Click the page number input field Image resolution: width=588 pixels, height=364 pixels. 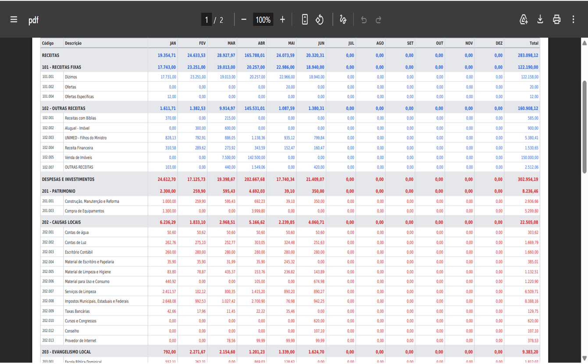click(x=207, y=20)
